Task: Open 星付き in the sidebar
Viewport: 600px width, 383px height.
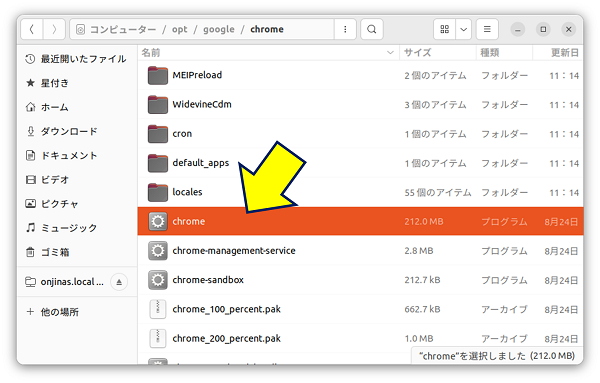Action: pyautogui.click(x=77, y=83)
